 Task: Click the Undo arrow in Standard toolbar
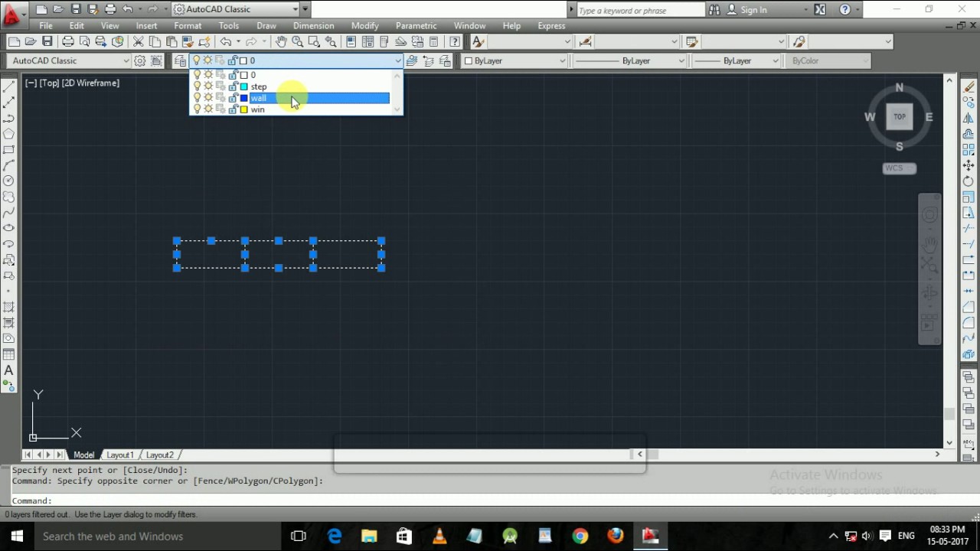(225, 41)
